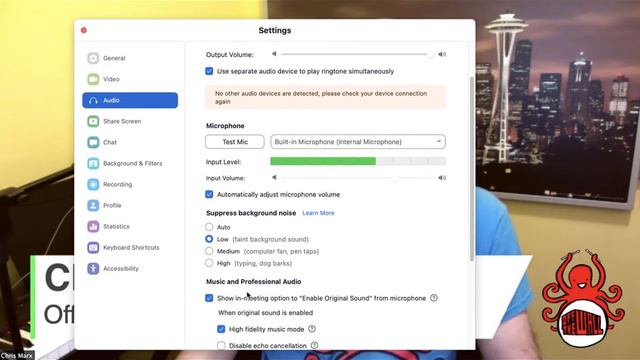The image size is (640, 360).
Task: Click the 'Microphone' section heading
Action: pos(225,126)
